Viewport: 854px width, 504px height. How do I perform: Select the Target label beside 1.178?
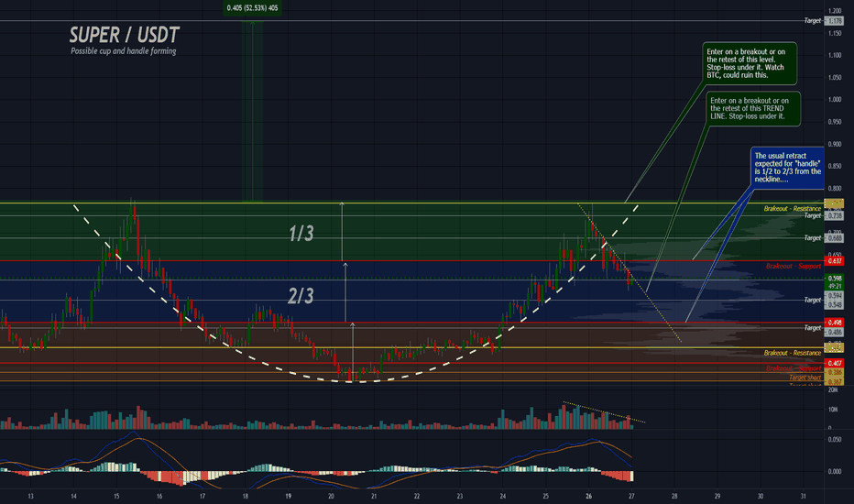[812, 21]
